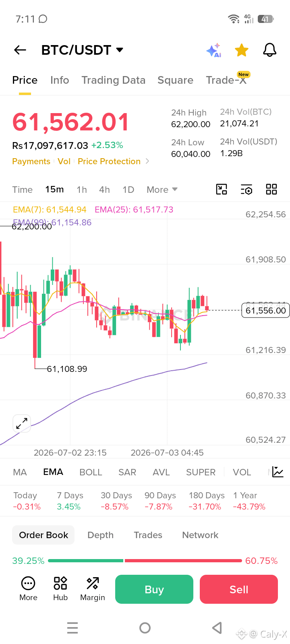Tap the 30 Days -8.57% change
Image resolution: width=290 pixels, height=644 pixels.
(x=116, y=501)
